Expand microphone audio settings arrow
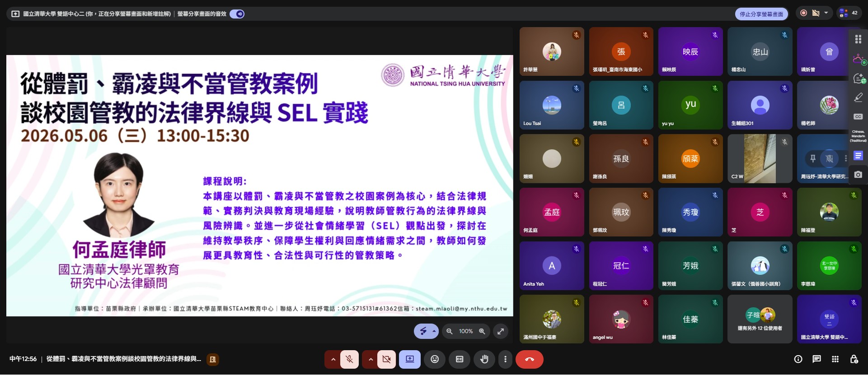 333,360
